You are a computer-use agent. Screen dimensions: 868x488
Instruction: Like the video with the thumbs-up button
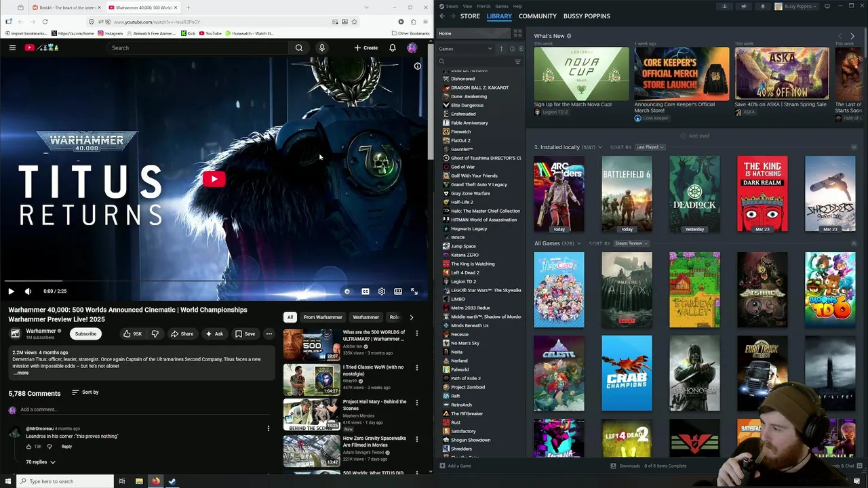click(132, 333)
